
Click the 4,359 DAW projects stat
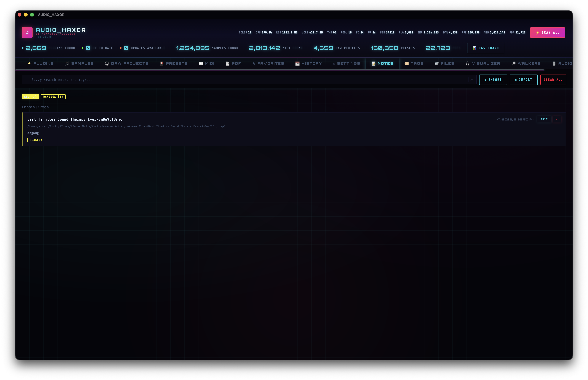pyautogui.click(x=337, y=48)
